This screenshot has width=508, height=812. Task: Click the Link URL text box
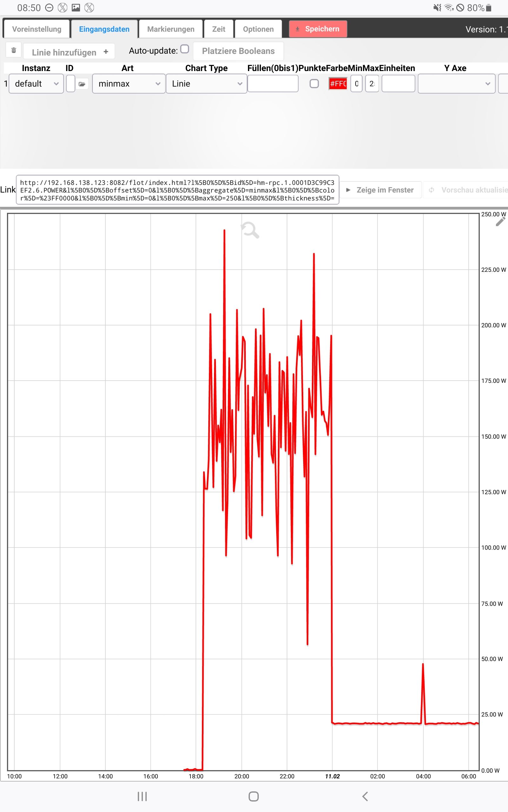click(177, 190)
